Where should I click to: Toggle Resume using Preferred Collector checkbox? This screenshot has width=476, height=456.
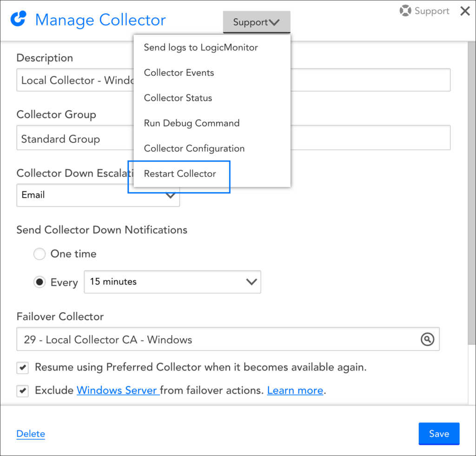[x=22, y=368]
